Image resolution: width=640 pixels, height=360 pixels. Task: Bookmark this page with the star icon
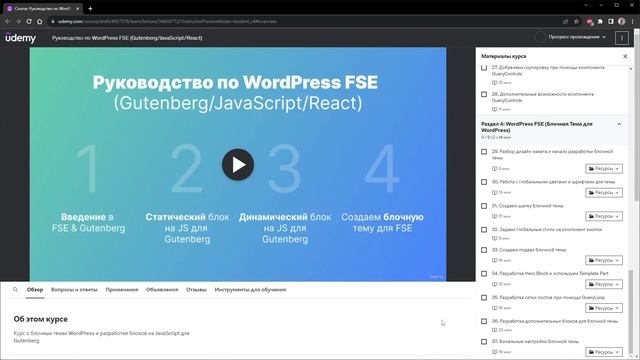point(576,21)
